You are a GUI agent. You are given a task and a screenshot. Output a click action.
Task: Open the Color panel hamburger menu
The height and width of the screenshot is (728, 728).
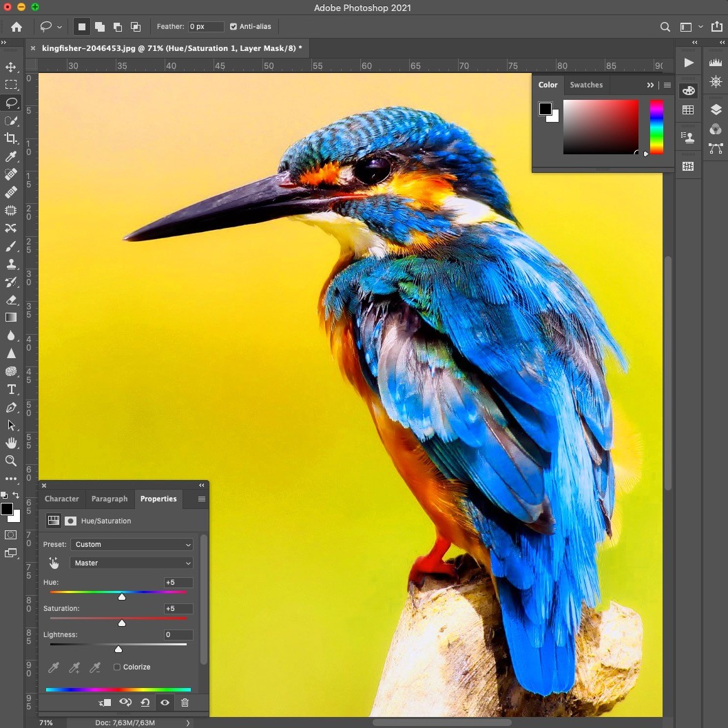click(x=667, y=85)
